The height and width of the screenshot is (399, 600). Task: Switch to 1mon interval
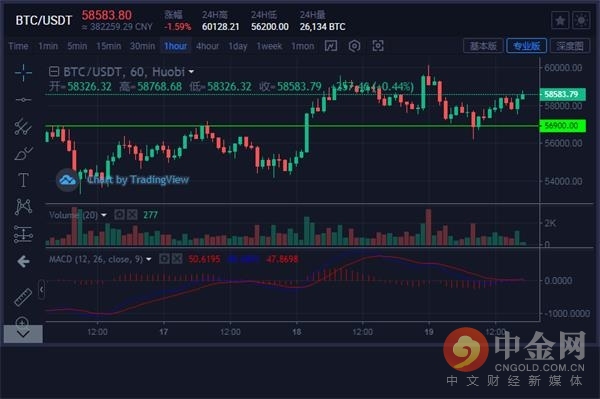[302, 46]
